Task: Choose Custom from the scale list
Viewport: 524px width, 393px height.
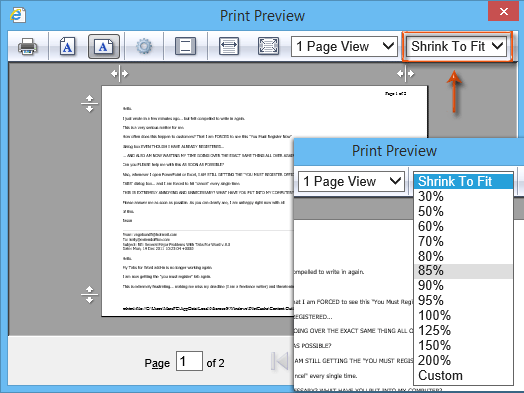Action: (463, 376)
